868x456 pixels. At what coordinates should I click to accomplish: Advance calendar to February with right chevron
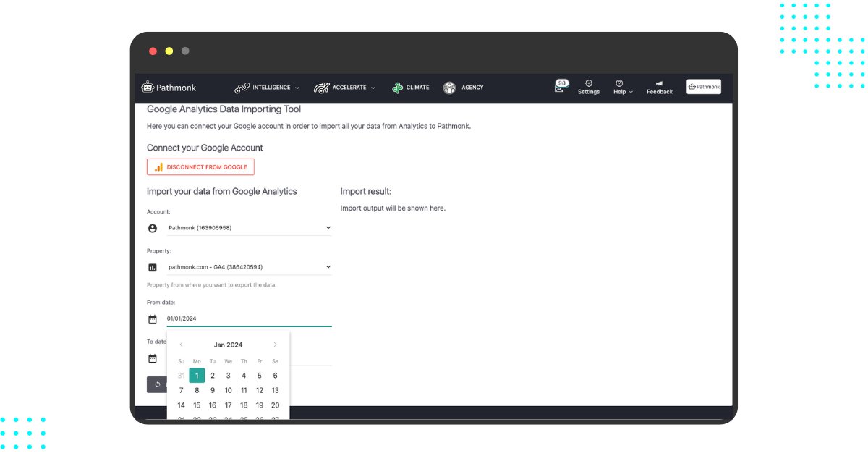(x=275, y=345)
